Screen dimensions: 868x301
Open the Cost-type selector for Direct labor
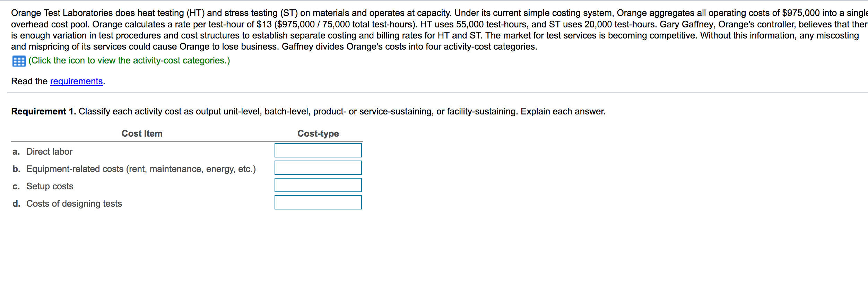point(318,150)
